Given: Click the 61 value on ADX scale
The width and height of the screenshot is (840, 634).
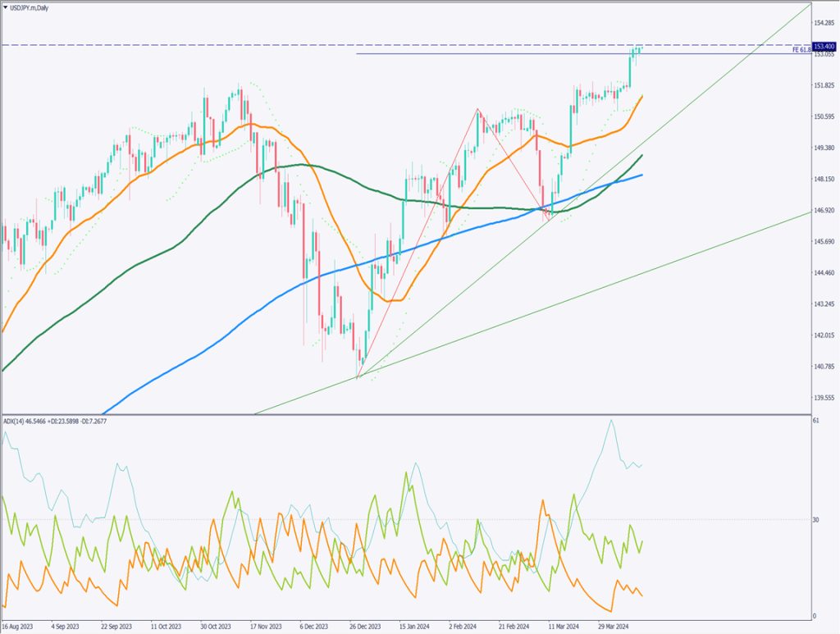Looking at the screenshot, I should click(x=815, y=420).
